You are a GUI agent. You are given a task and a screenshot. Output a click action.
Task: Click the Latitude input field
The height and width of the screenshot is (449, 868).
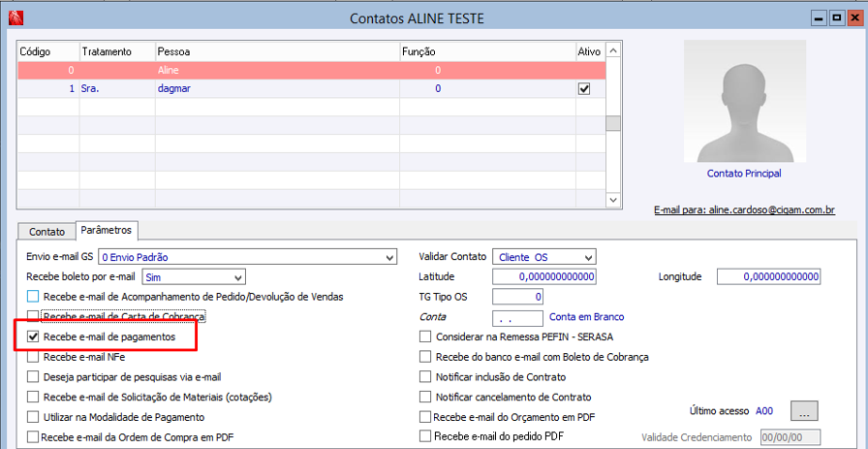point(543,277)
